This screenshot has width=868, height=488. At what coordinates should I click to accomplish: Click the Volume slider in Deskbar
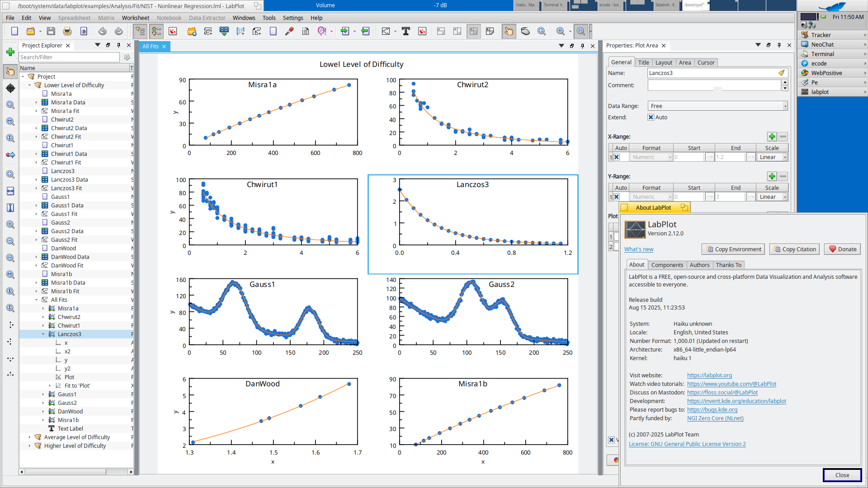click(388, 5)
